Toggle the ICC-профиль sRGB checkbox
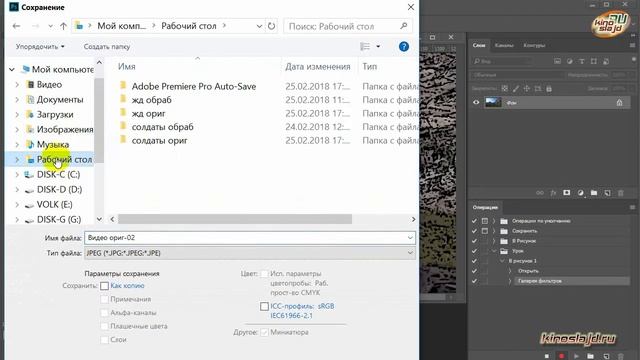This screenshot has height=360, width=640. tap(264, 306)
